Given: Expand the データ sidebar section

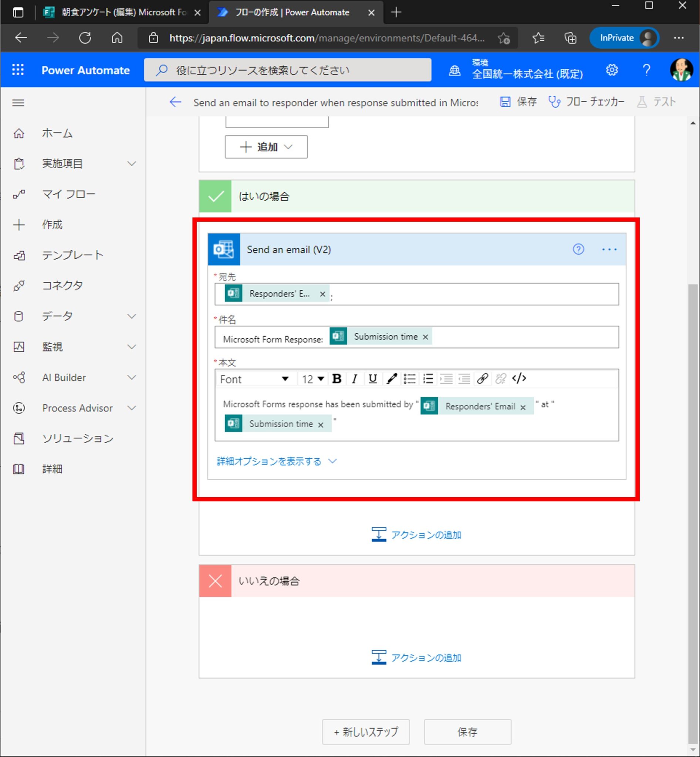Looking at the screenshot, I should pos(131,316).
